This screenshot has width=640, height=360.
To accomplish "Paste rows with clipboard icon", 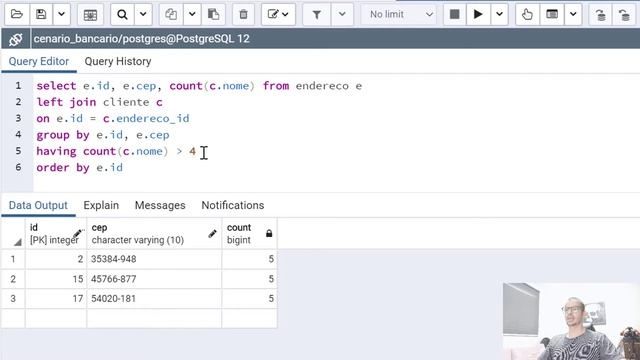I will pos(213,15).
